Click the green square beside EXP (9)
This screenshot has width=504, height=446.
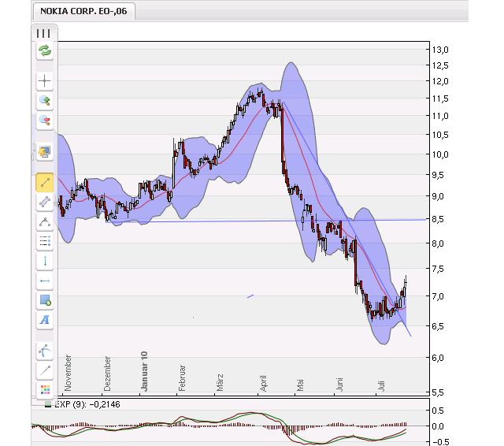[48, 404]
